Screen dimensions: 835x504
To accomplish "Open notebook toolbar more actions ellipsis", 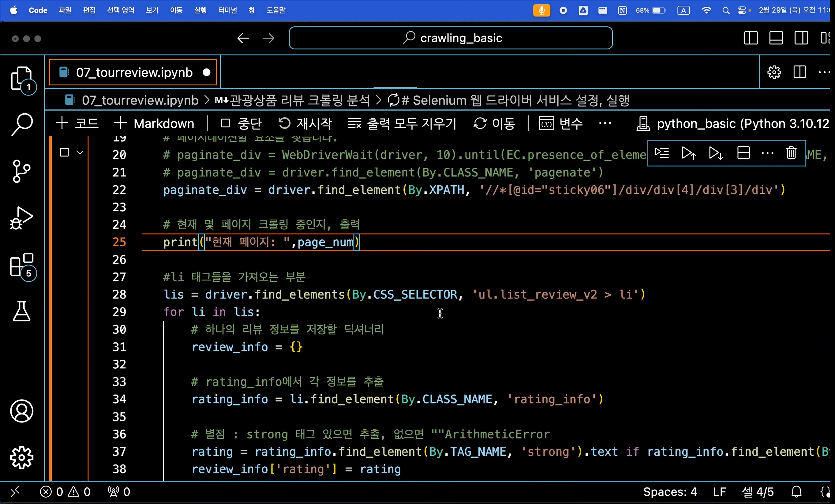I will coord(605,123).
